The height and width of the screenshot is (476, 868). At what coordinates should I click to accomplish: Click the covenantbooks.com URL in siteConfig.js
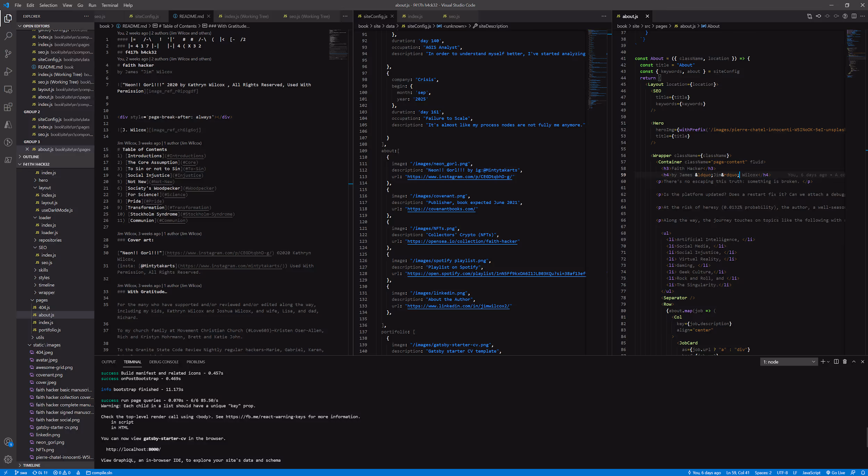click(x=441, y=209)
